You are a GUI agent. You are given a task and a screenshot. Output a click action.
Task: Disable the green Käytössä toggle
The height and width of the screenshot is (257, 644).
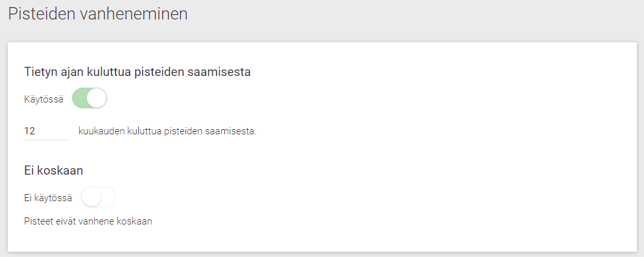coord(89,98)
